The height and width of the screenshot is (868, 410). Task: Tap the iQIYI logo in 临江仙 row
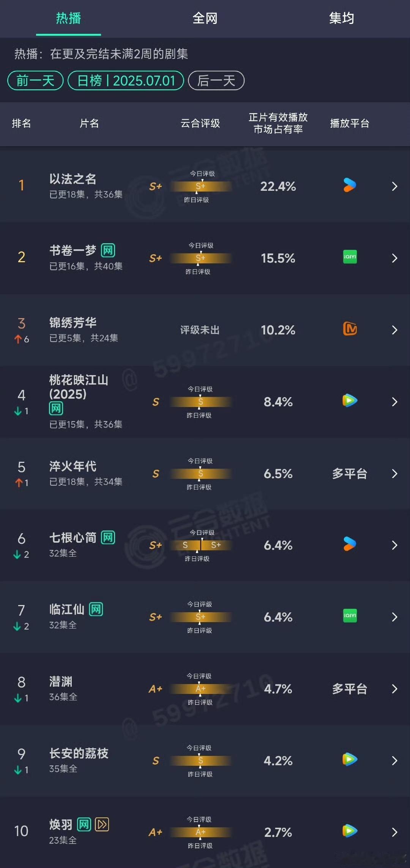[x=350, y=616]
